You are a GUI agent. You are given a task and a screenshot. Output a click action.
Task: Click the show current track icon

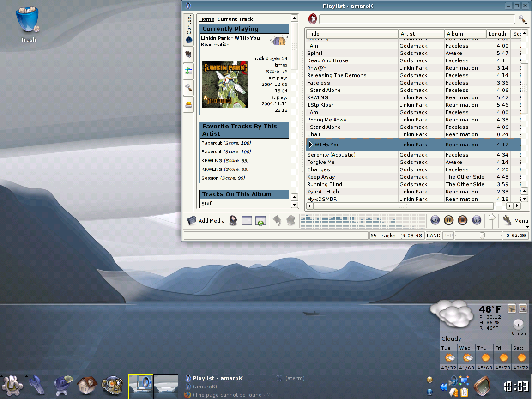[233, 221]
